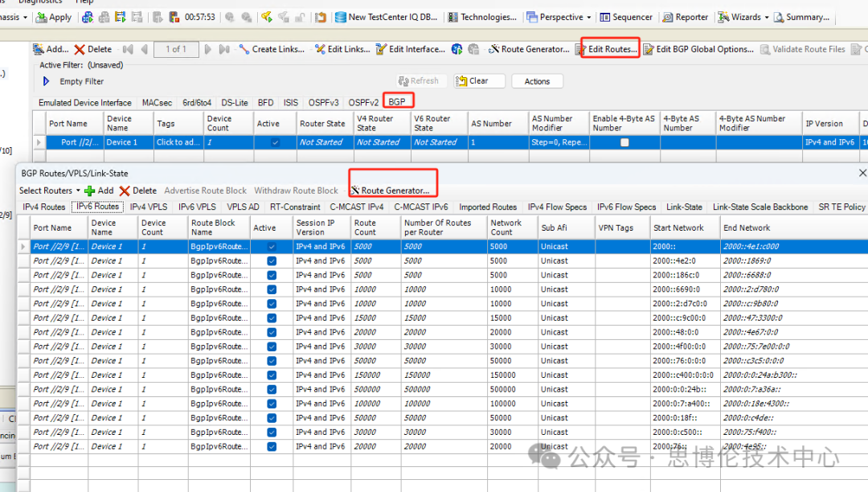Viewport: 868px width, 492px height.
Task: Toggle Active checkbox for first IPv6 route block
Action: (x=271, y=247)
